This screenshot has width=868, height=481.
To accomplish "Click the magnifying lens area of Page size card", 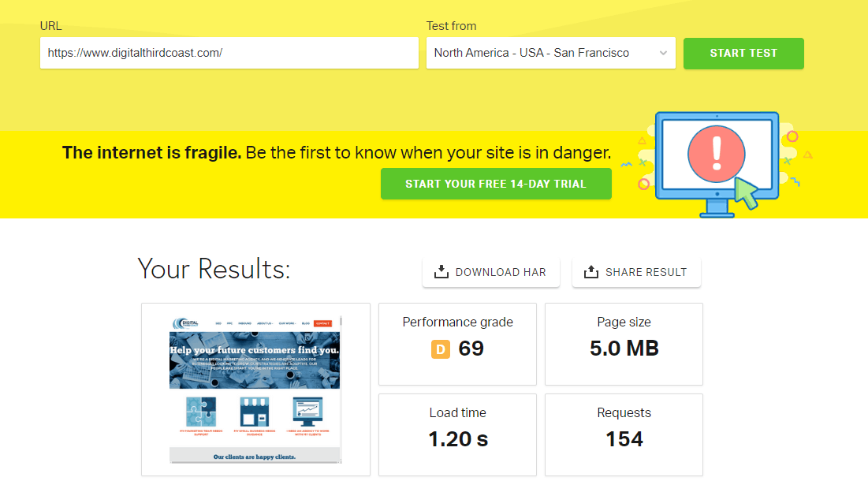I will click(x=624, y=345).
